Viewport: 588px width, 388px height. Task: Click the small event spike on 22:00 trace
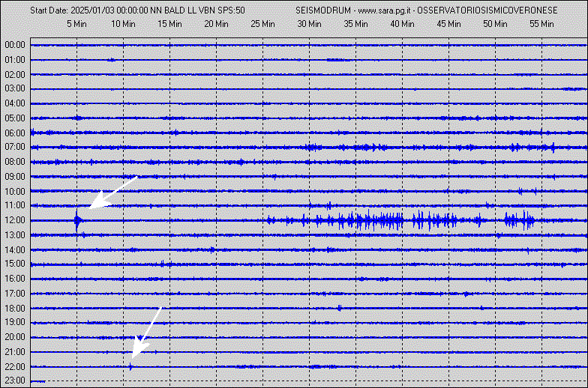click(x=130, y=367)
